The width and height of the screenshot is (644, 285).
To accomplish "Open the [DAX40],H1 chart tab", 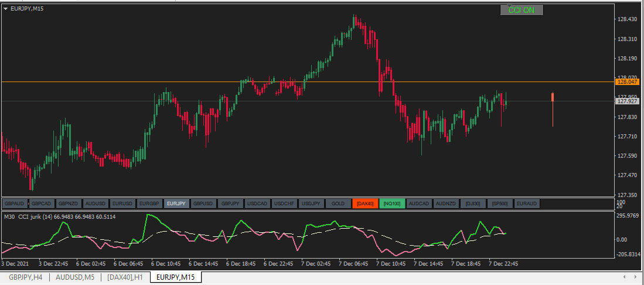I will 125,277.
